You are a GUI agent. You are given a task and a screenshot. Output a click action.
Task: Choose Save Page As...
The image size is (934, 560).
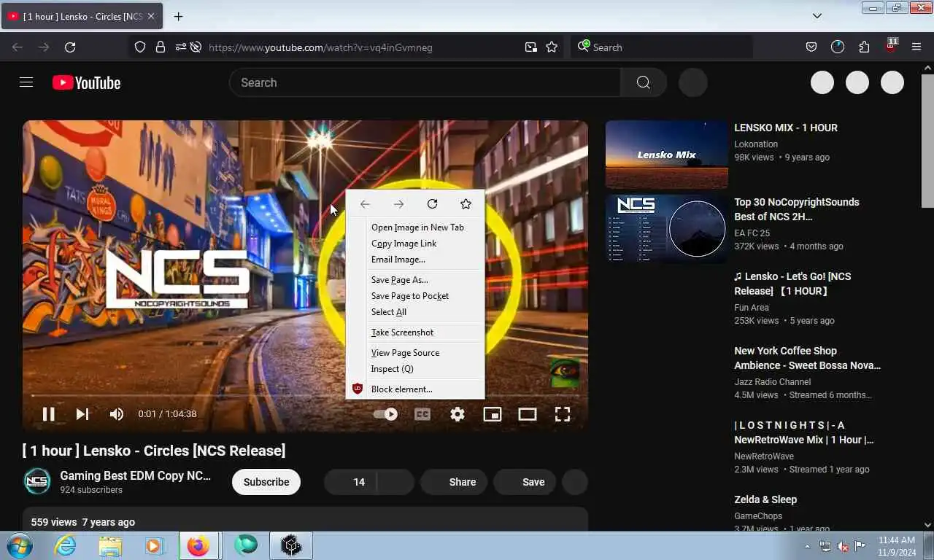click(414, 280)
